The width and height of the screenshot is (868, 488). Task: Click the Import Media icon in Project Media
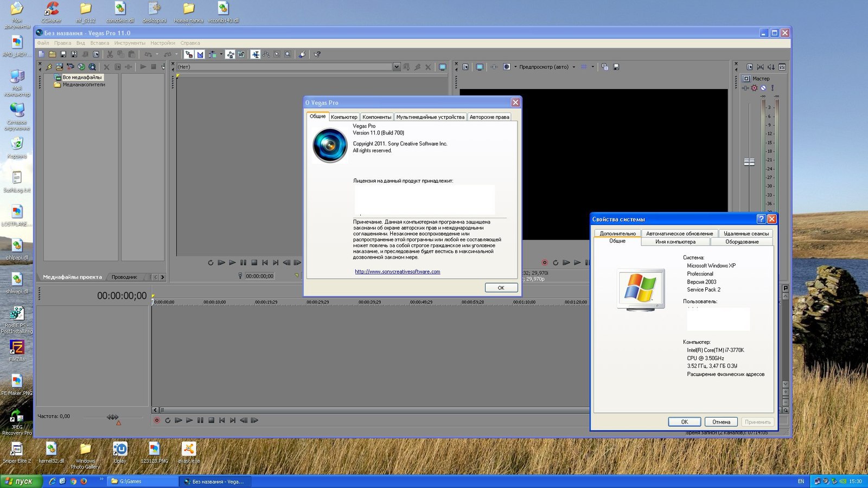(x=60, y=67)
